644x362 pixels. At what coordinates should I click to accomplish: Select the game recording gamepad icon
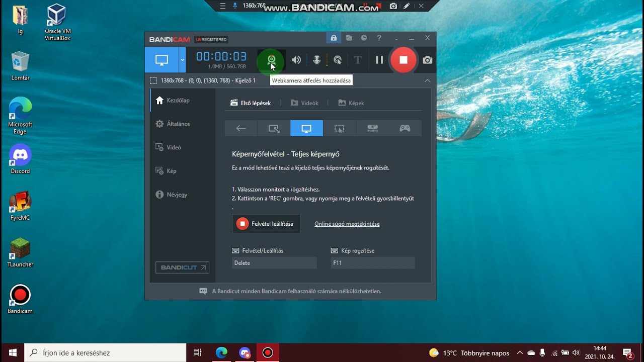(x=405, y=128)
